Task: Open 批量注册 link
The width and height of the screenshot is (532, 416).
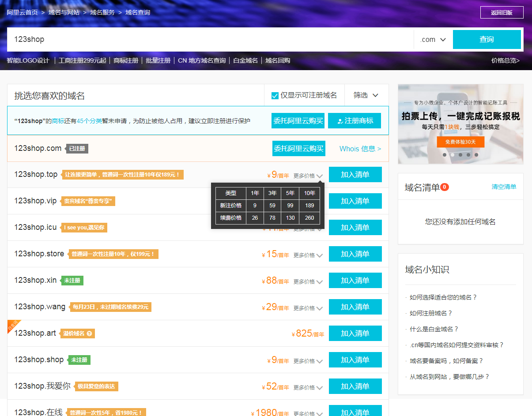Action: [x=158, y=60]
